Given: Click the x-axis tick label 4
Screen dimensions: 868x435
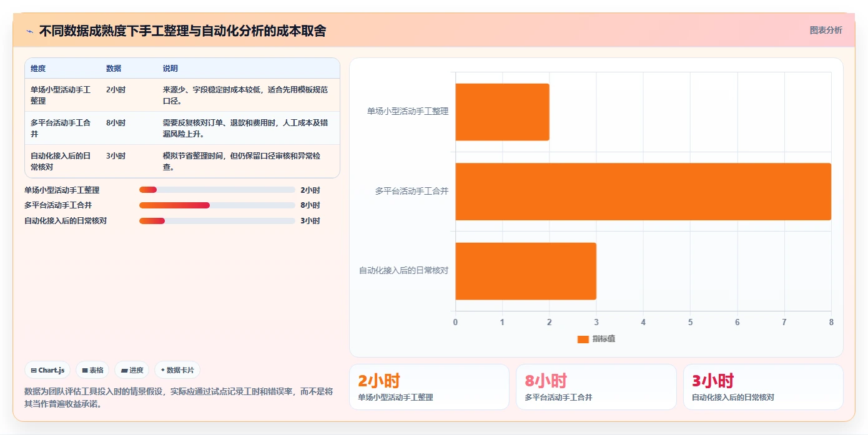Looking at the screenshot, I should [x=643, y=322].
